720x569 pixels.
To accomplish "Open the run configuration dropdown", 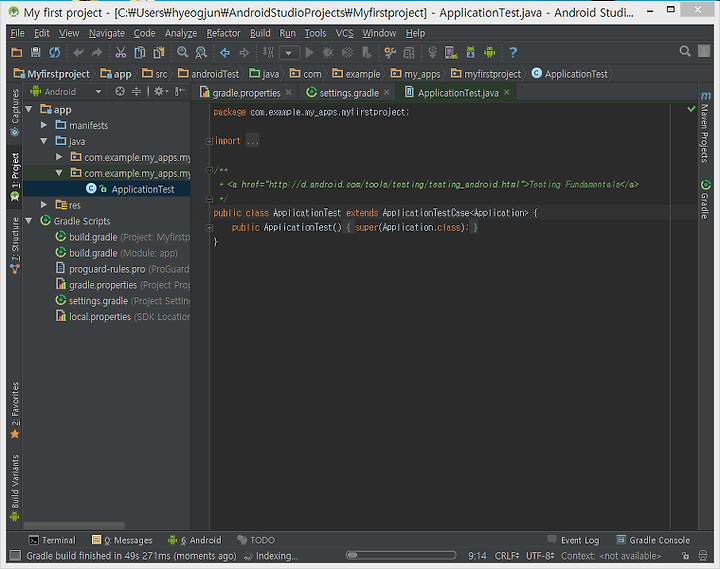I will (289, 53).
